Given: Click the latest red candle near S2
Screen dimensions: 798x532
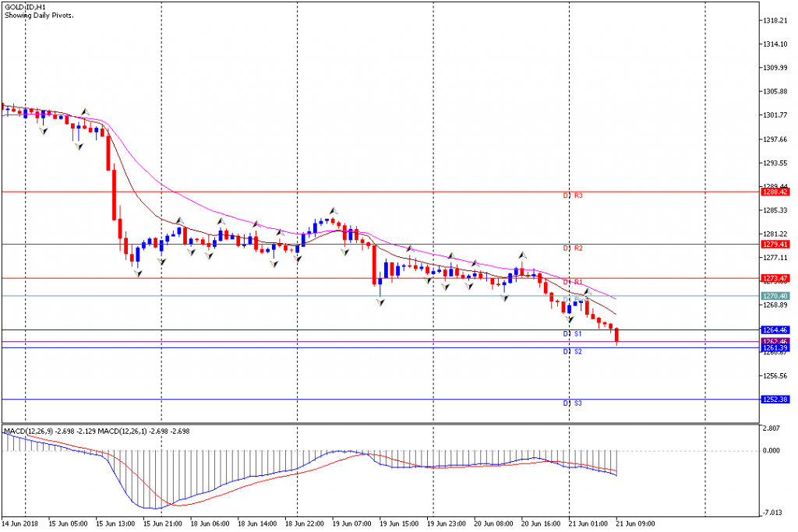Looking at the screenshot, I should pos(617,336).
